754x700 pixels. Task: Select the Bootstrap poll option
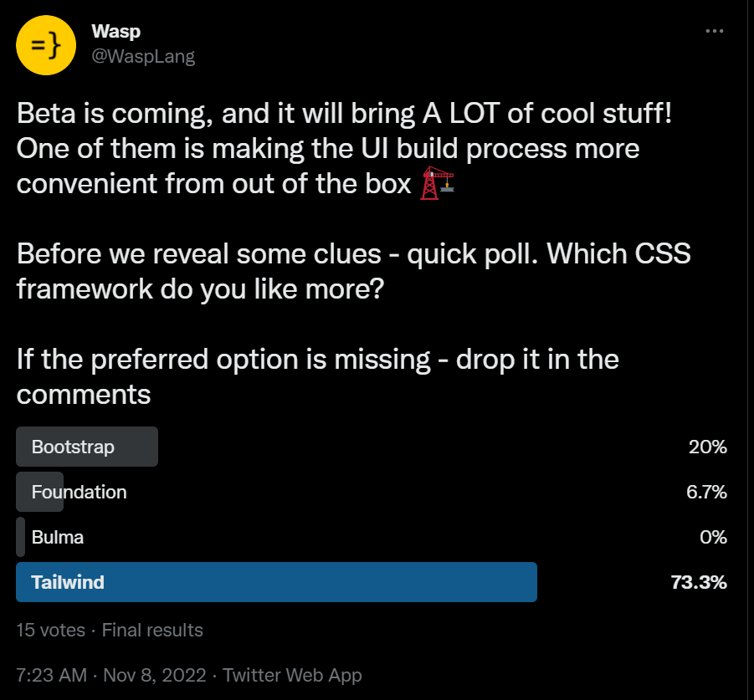tap(73, 447)
